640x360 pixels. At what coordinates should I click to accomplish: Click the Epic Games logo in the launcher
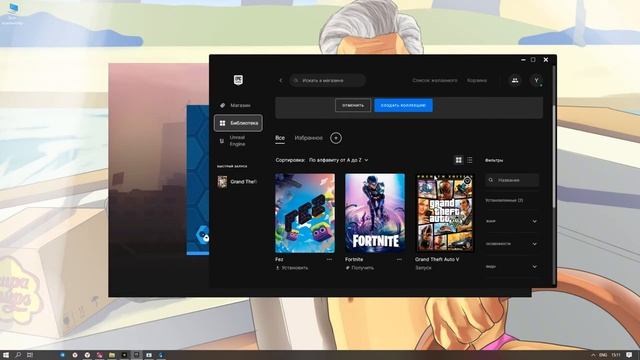[238, 80]
